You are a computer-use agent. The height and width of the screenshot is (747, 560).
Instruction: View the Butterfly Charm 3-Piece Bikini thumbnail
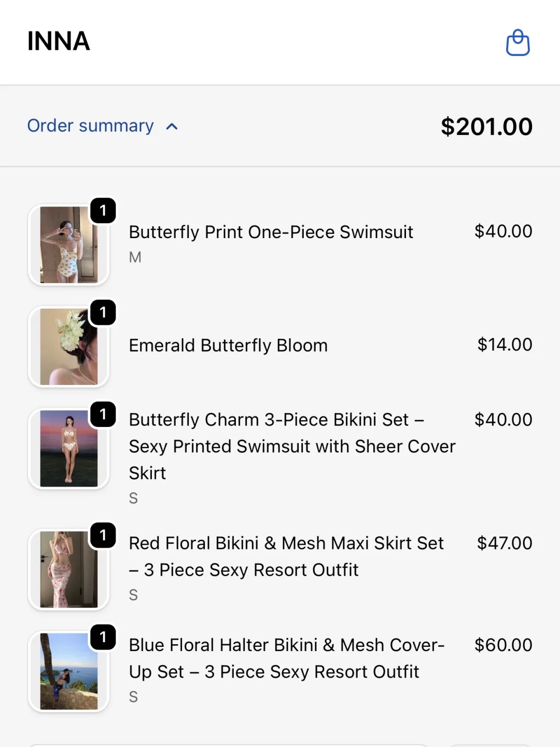pos(68,449)
